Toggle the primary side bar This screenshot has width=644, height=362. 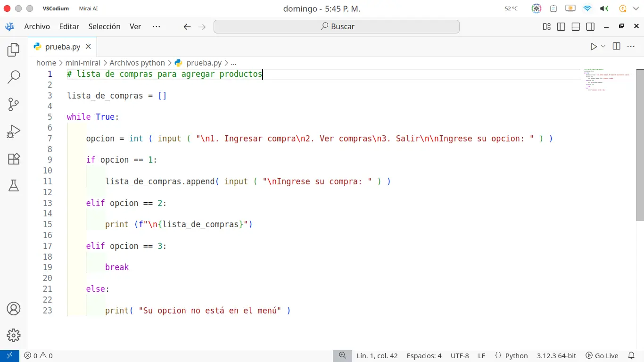click(x=561, y=27)
